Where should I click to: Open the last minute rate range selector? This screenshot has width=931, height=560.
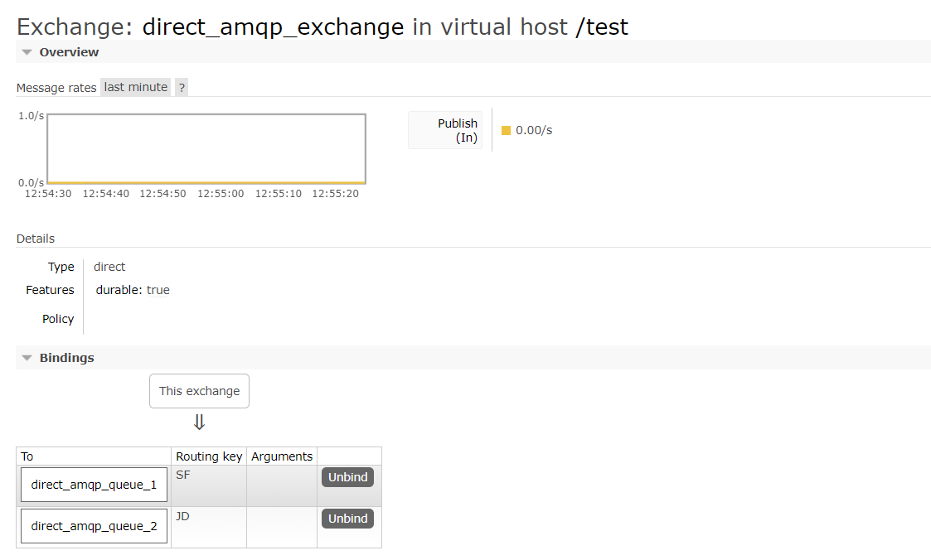tap(135, 87)
